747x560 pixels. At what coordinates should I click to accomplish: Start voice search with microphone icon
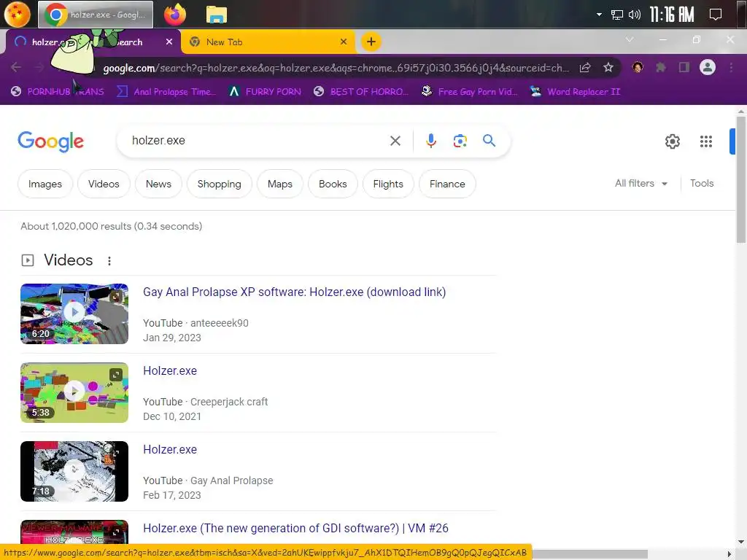(431, 141)
